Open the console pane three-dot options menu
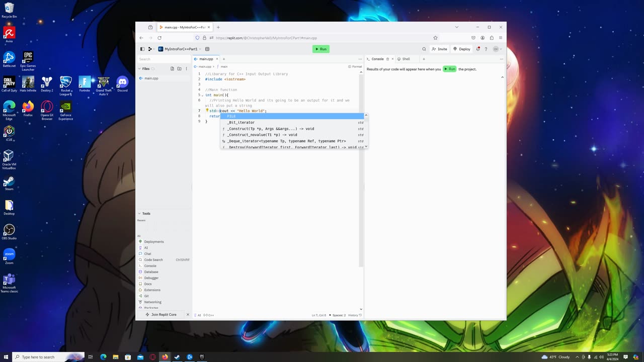Screen dimensions: 644x362 pos(501,59)
